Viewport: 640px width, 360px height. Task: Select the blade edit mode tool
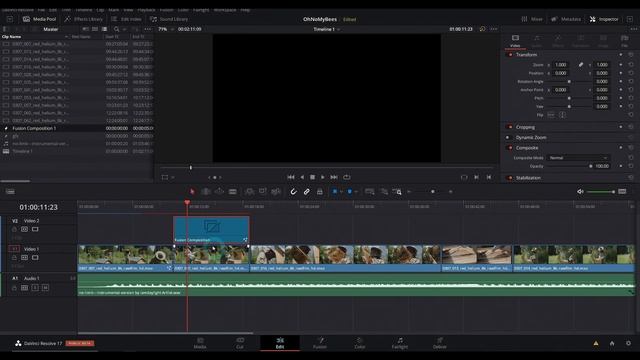click(x=233, y=191)
